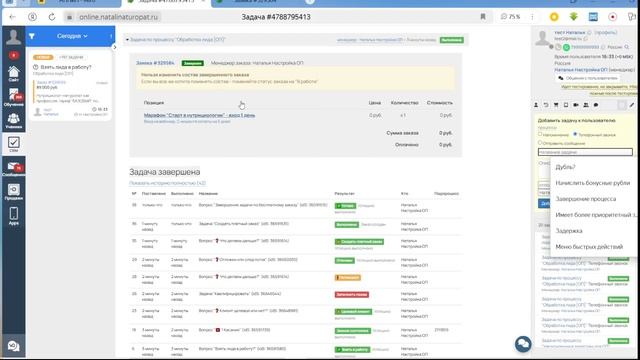Click the red record extension icon
Screen dimensions: 640x360
pyautogui.click(x=613, y=17)
